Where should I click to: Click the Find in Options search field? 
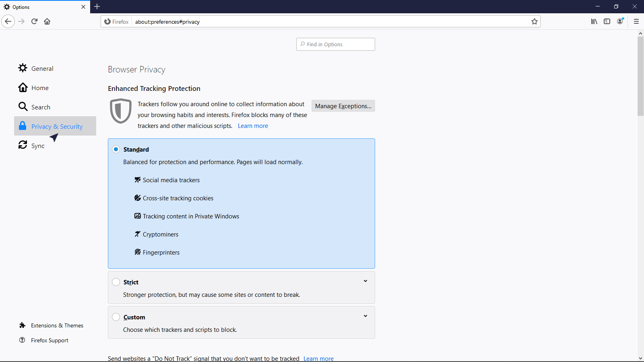coord(336,44)
